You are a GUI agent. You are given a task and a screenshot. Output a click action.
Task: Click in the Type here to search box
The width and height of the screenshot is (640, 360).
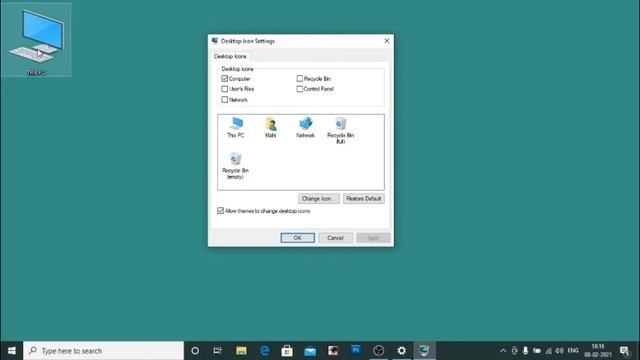[x=103, y=351]
